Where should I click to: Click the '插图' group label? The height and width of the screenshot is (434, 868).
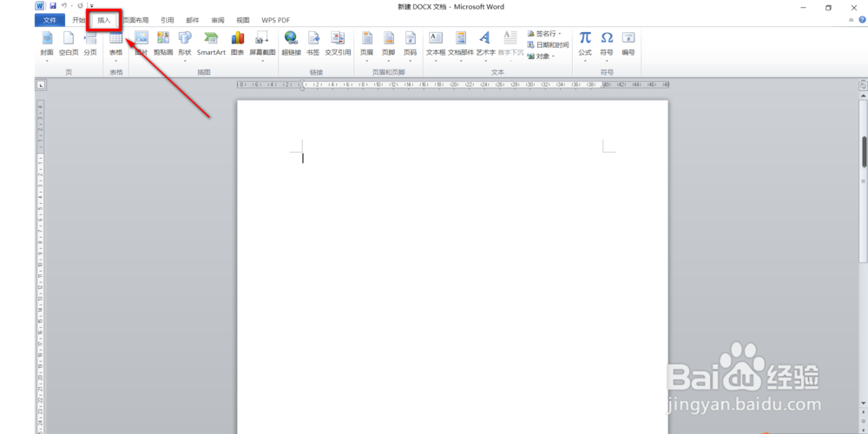pyautogui.click(x=204, y=72)
